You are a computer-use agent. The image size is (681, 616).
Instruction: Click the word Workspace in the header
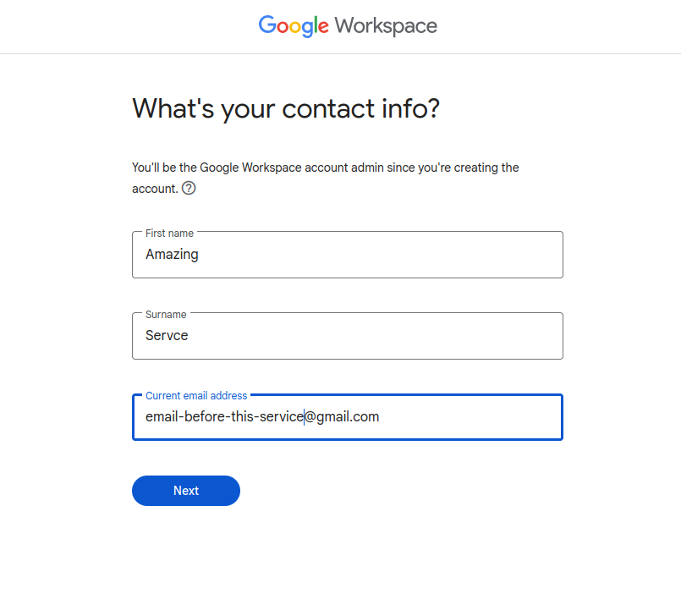(x=386, y=25)
